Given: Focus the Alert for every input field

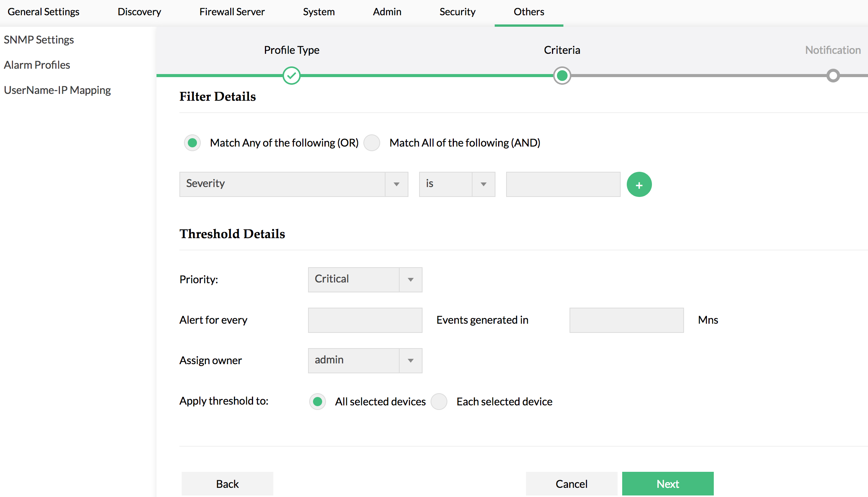Looking at the screenshot, I should coord(365,320).
